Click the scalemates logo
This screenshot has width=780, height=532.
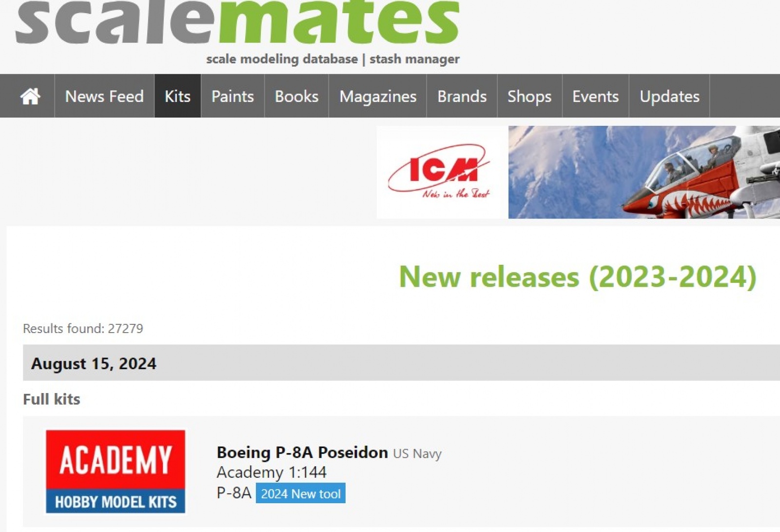coord(237,22)
